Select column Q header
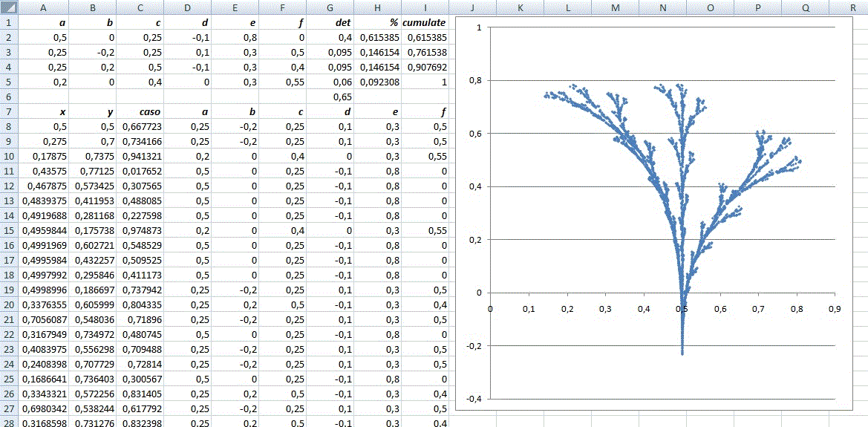 (x=806, y=7)
